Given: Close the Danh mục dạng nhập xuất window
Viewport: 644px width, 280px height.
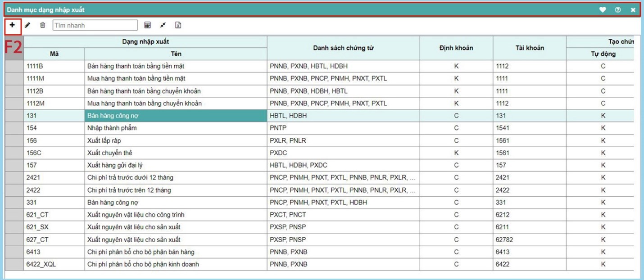Looking at the screenshot, I should click(x=633, y=9).
